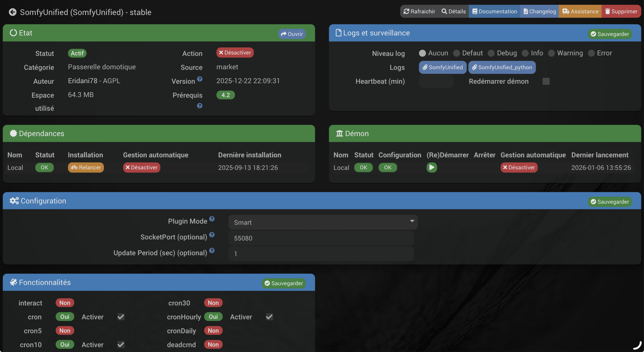The width and height of the screenshot is (644, 352).
Task: Open the Changelog in top toolbar
Action: pyautogui.click(x=539, y=11)
